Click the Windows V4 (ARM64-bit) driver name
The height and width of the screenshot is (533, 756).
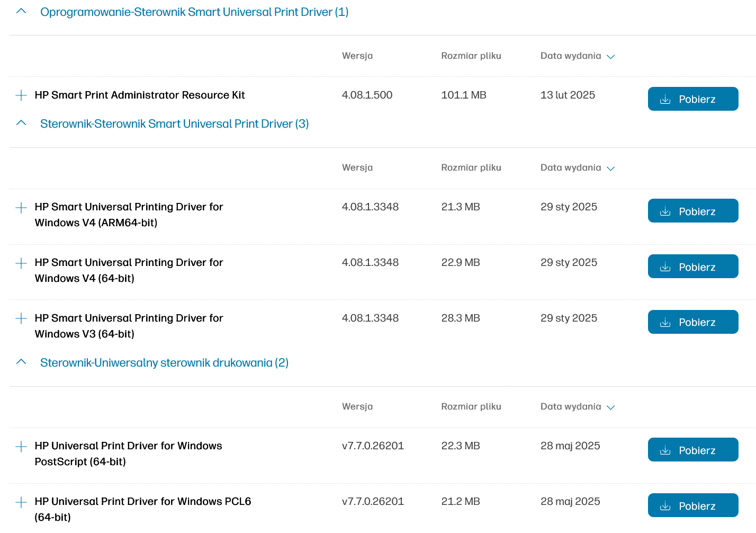[x=129, y=215]
